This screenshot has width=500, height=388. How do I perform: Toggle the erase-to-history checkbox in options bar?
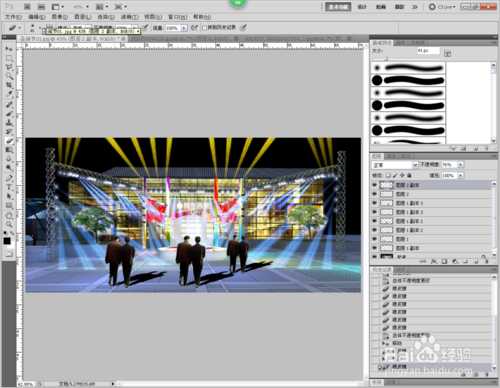204,28
